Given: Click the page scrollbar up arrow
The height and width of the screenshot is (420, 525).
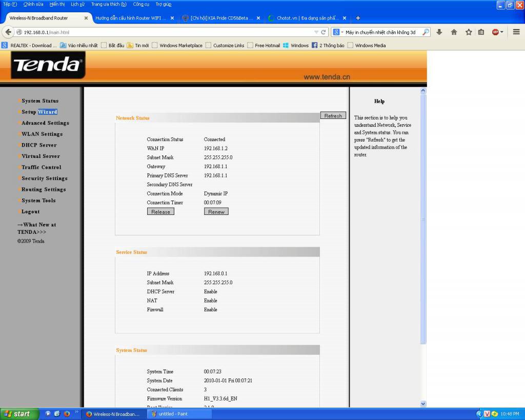Looking at the screenshot, I should click(x=423, y=90).
